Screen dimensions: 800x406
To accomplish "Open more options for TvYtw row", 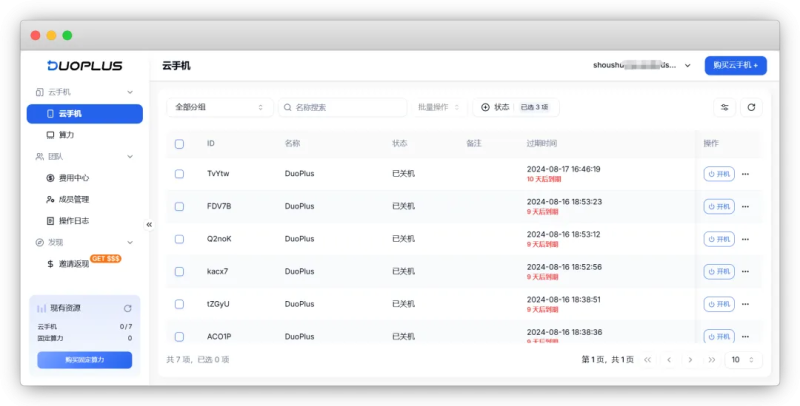I will point(745,174).
